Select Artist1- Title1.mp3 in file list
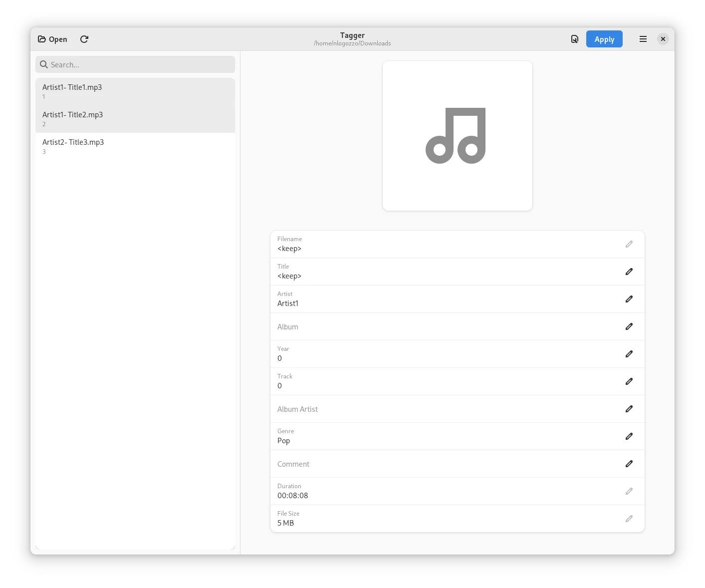705x588 pixels. pos(135,91)
